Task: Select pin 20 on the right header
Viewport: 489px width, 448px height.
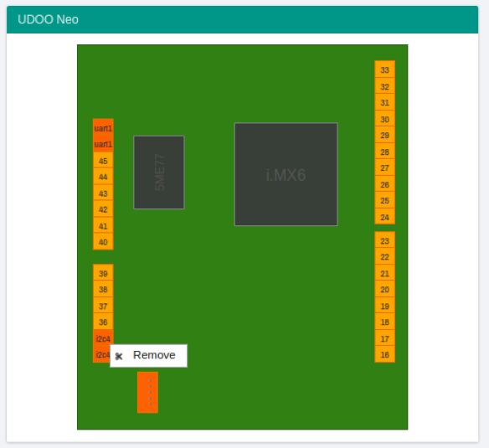Action: (x=385, y=290)
